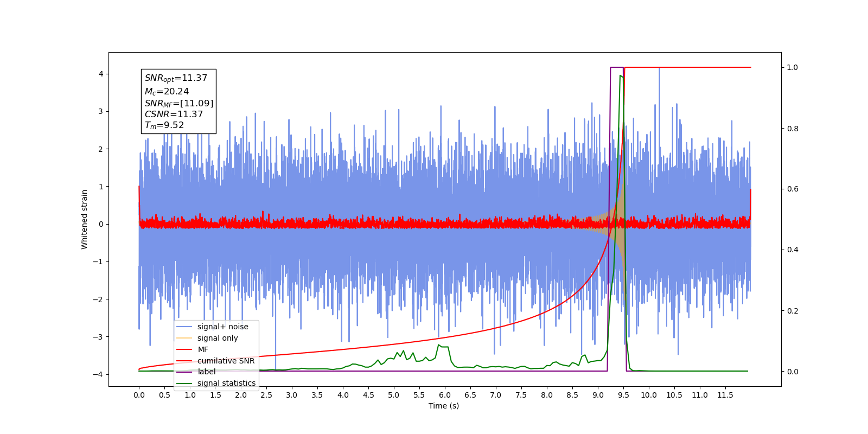Click the 0 tick on strain axis
The width and height of the screenshot is (868, 434).
tap(101, 224)
